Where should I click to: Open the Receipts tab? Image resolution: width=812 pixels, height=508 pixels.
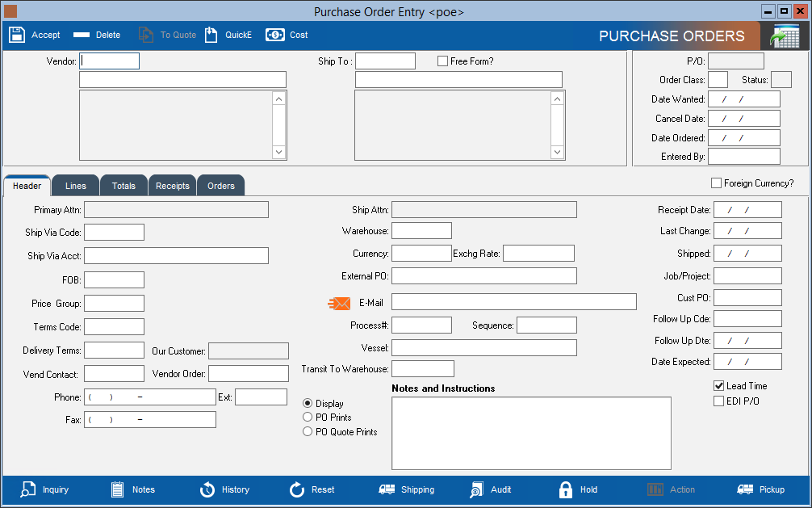point(172,185)
